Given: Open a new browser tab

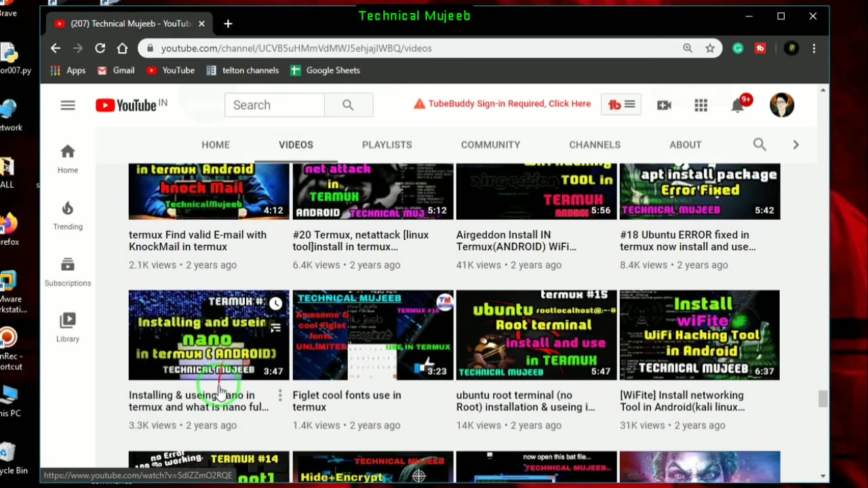Looking at the screenshot, I should [x=228, y=24].
